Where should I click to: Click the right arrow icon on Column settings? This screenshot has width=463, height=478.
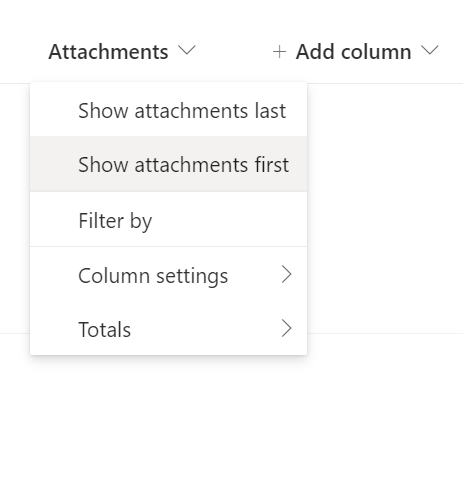click(286, 275)
